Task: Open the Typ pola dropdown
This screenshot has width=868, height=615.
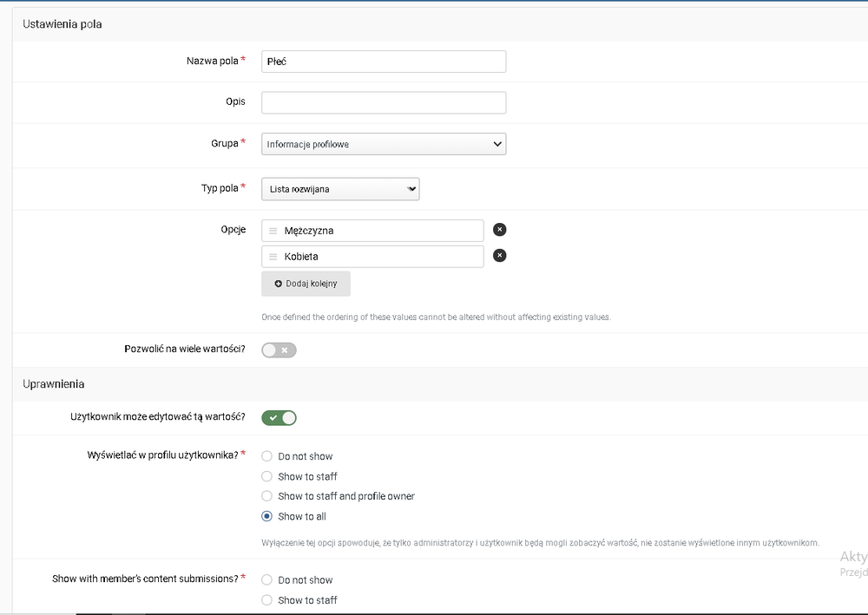Action: coord(339,189)
